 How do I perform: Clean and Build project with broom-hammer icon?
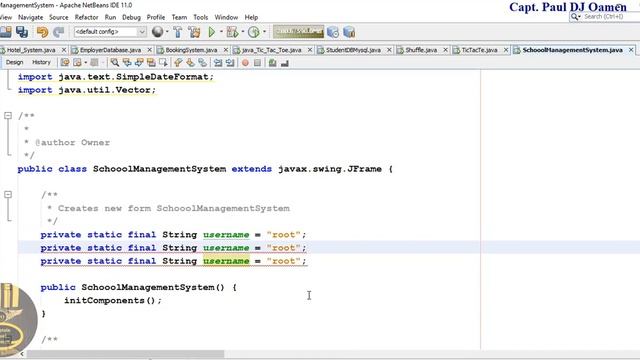tap(195, 32)
